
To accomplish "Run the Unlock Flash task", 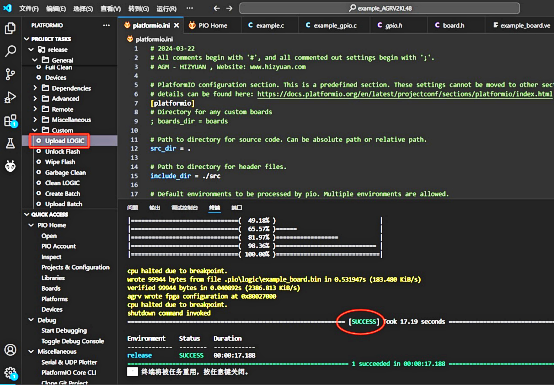I will (63, 152).
